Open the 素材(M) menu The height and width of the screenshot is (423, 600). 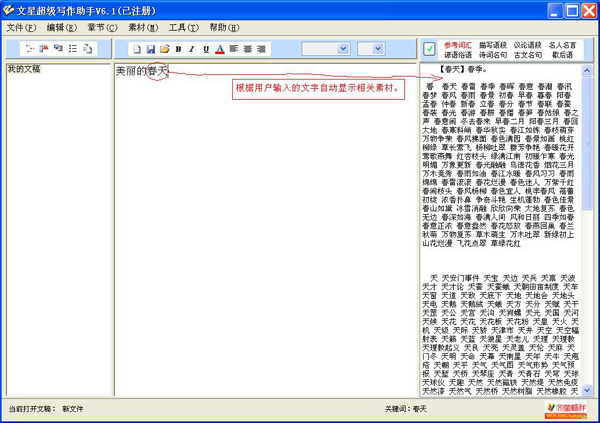coord(144,28)
